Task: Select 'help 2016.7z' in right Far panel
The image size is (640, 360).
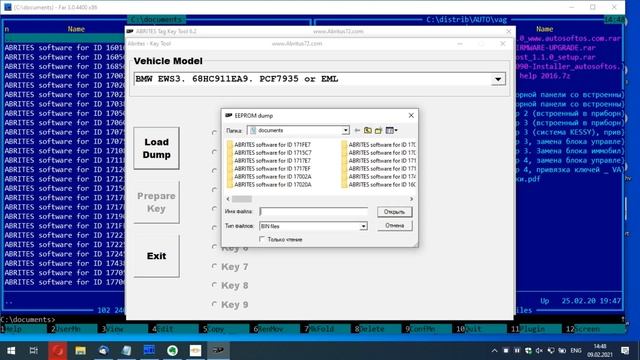Action: tap(544, 76)
